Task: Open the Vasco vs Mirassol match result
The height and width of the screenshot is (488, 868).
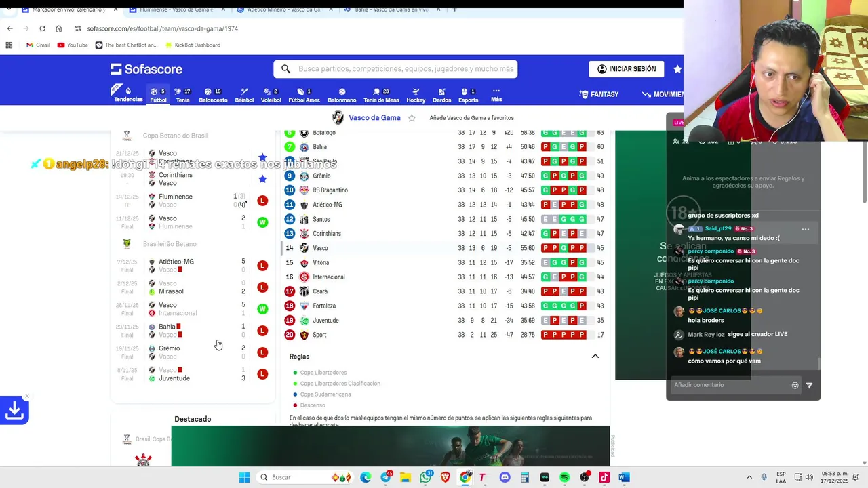Action: (x=193, y=287)
